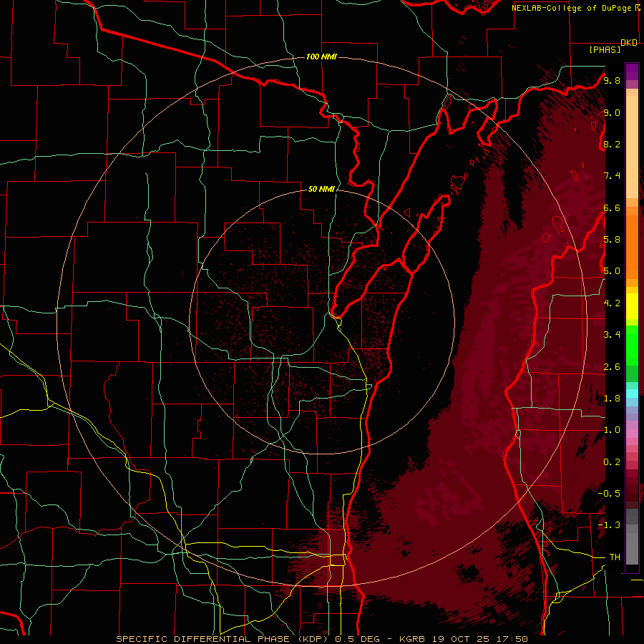The image size is (644, 644).
Task: Select the "DKD" label above the scale
Action: (629, 43)
